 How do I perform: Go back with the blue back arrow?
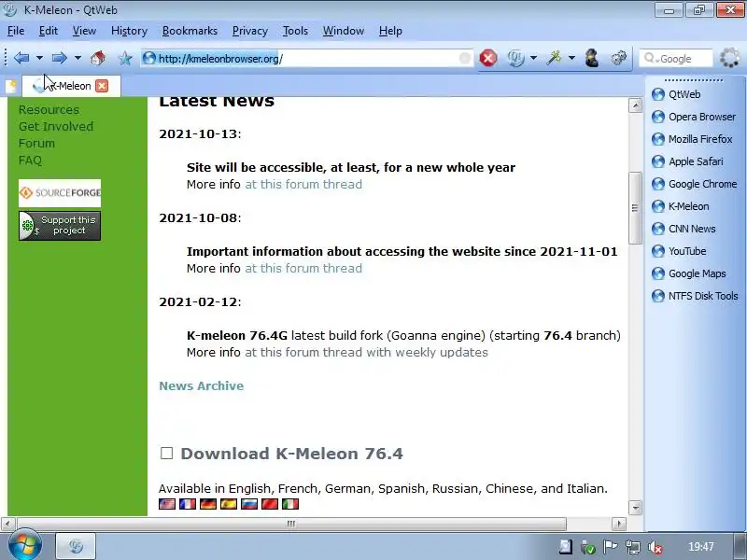click(x=21, y=58)
